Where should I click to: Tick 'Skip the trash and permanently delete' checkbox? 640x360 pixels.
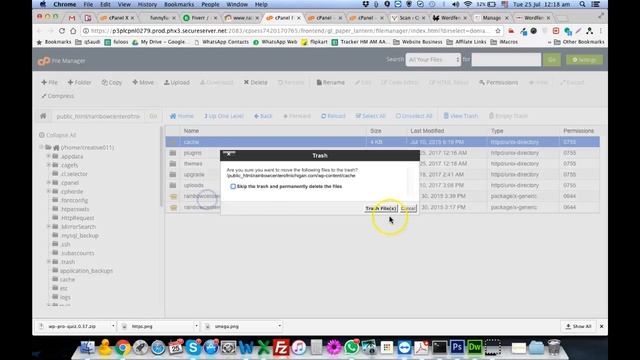coord(233,187)
